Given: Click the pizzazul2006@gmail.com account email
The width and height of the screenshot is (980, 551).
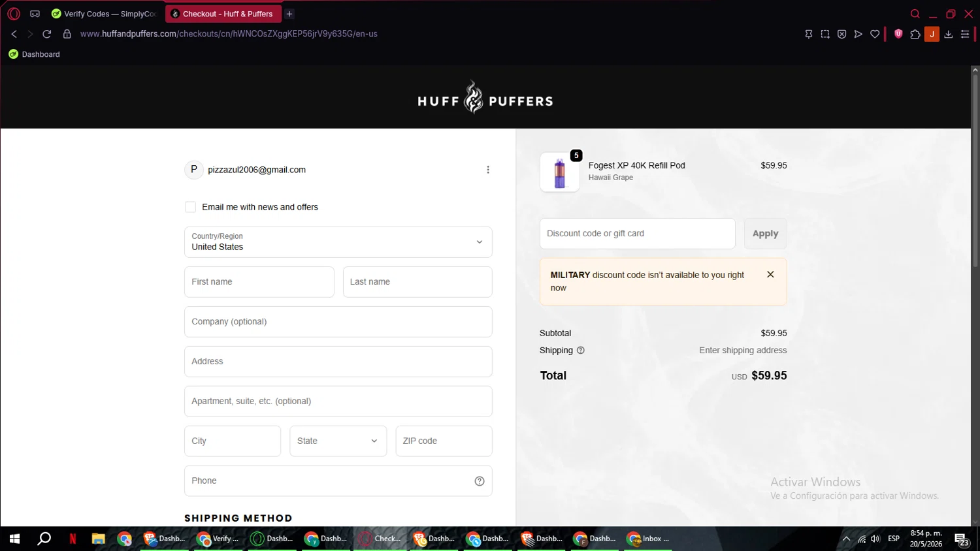Looking at the screenshot, I should pos(257,170).
